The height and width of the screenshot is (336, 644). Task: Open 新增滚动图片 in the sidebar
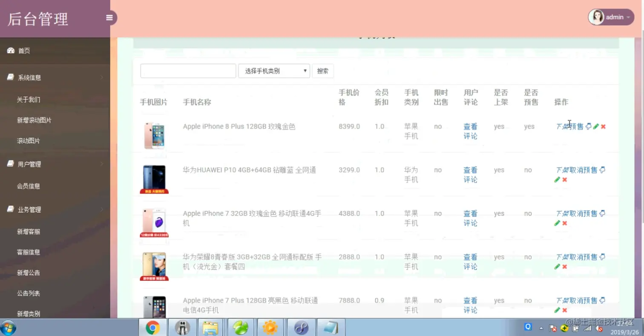tap(34, 120)
